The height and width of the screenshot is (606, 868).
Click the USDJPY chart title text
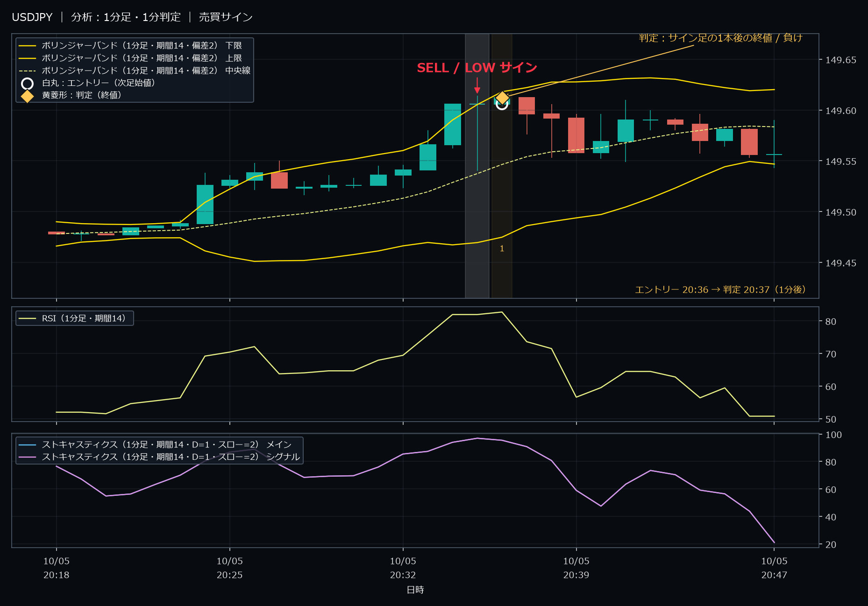(32, 17)
